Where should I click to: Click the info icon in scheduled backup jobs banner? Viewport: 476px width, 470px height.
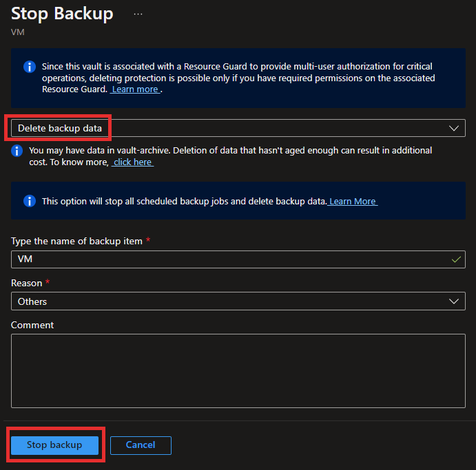30,201
